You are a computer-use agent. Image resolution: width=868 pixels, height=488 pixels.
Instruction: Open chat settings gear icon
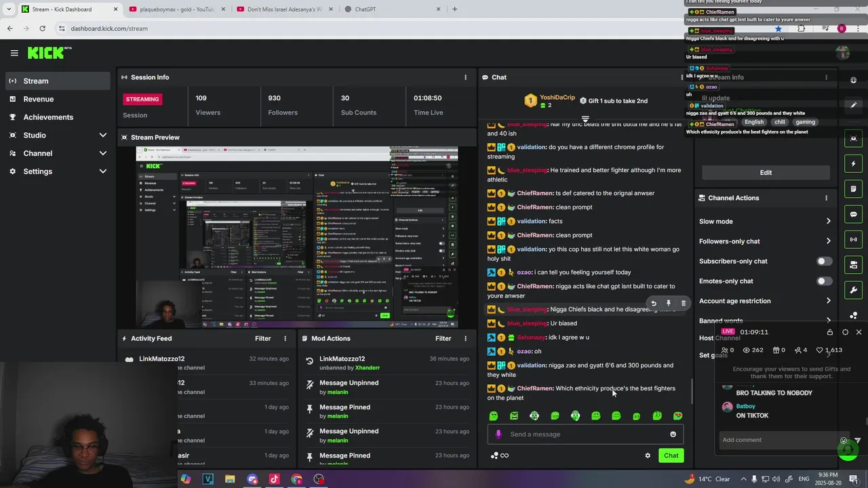pyautogui.click(x=648, y=455)
